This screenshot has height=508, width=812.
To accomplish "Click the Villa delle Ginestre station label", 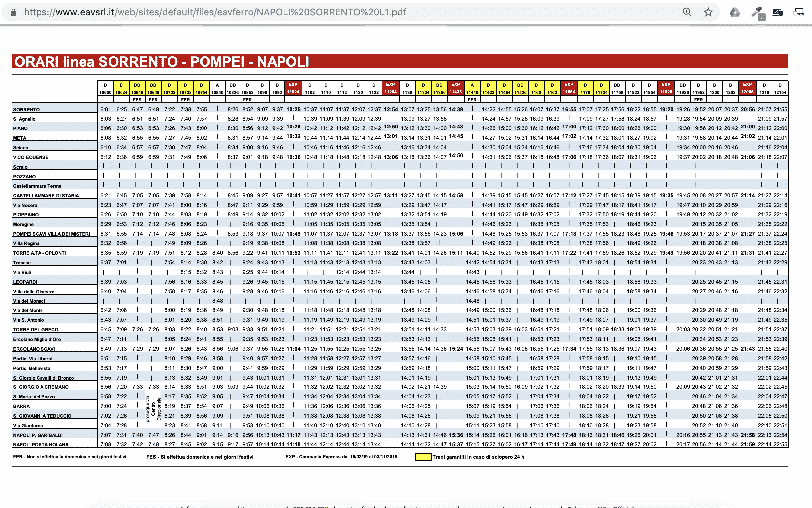I will 34,292.
